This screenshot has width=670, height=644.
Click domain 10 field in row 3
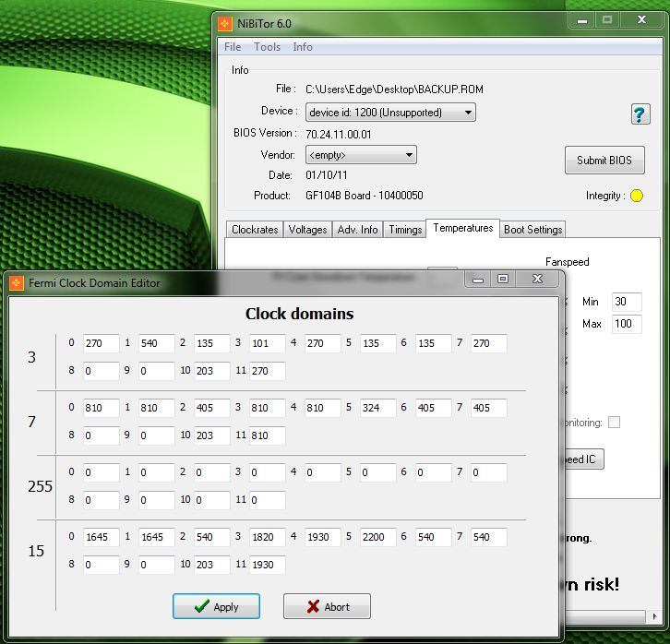[x=212, y=371]
